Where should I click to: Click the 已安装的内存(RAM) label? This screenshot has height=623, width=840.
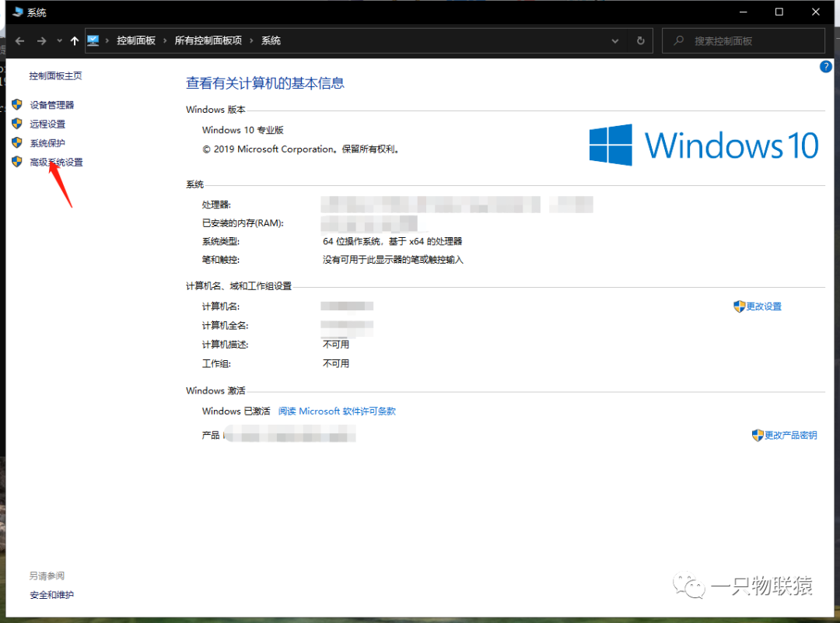click(x=243, y=223)
